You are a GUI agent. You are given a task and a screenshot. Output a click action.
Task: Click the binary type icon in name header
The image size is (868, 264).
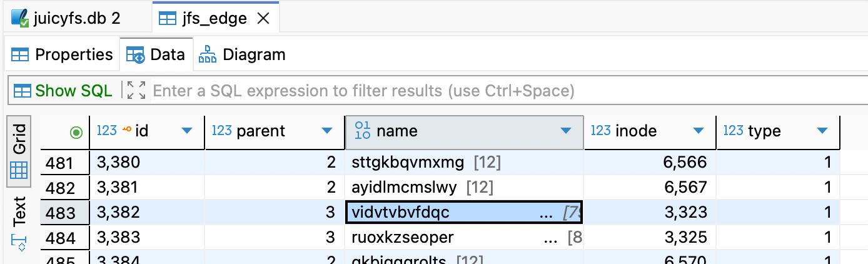(x=362, y=131)
